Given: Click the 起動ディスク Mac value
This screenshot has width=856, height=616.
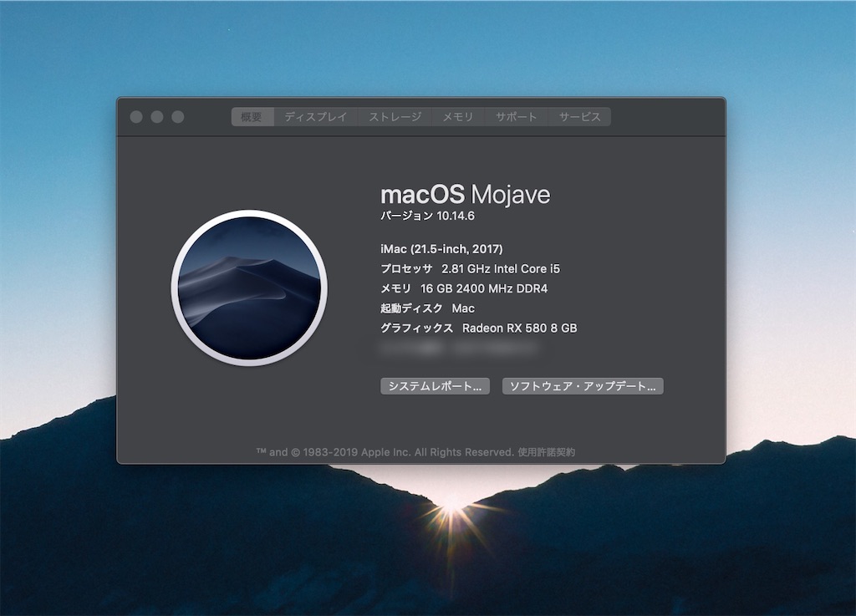Looking at the screenshot, I should point(463,308).
